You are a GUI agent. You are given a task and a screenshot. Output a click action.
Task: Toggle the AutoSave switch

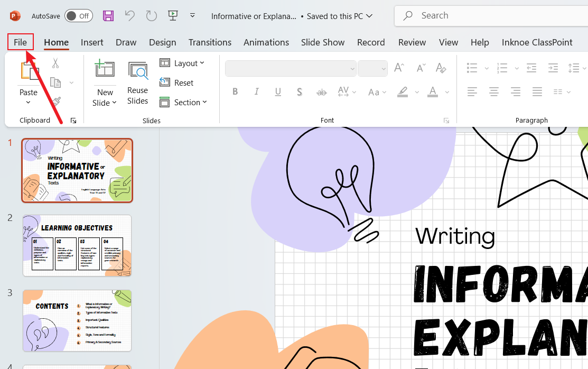78,16
